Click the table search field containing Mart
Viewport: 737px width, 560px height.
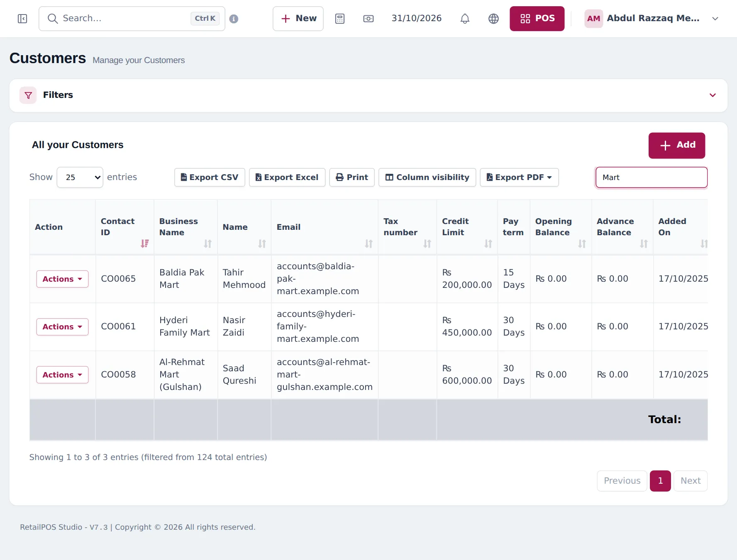[x=652, y=178]
